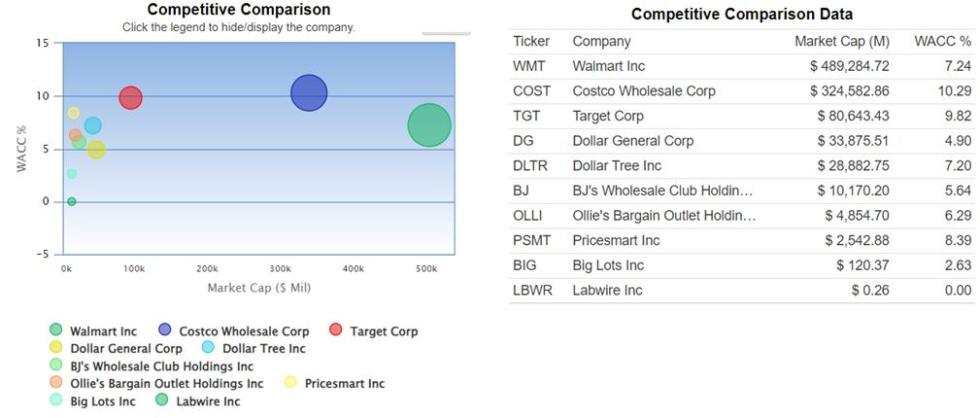This screenshot has width=980, height=418.
Task: Toggle the Pricesmart Inc legend label
Action: click(x=344, y=384)
